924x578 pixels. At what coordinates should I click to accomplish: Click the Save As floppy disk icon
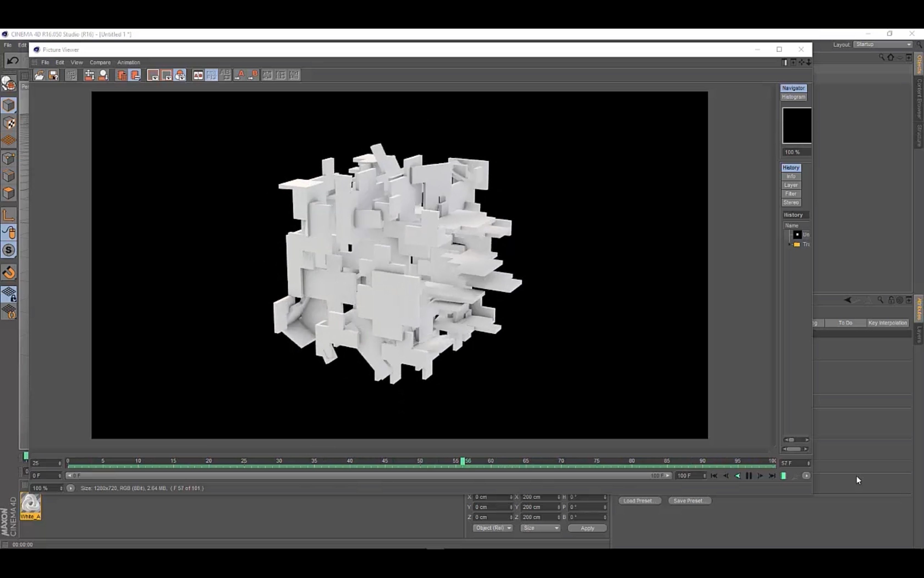click(x=53, y=75)
